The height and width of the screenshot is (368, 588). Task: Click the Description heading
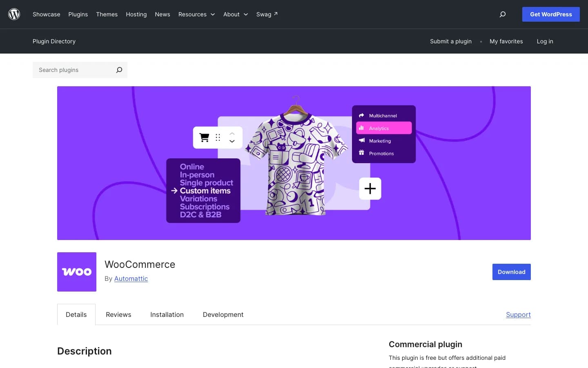point(85,351)
